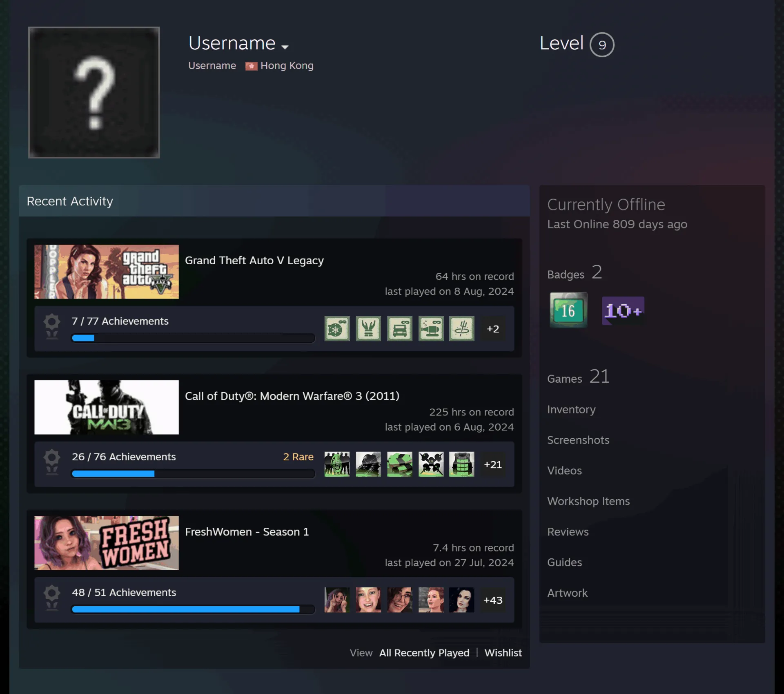This screenshot has height=694, width=784.
Task: Open All Recently Played link
Action: pyautogui.click(x=424, y=653)
